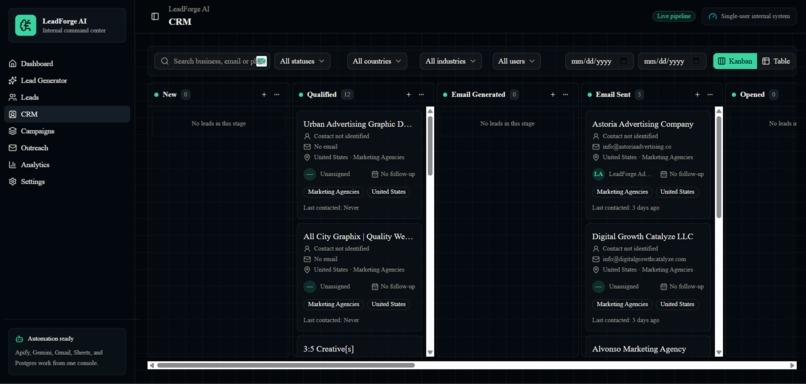The image size is (806, 384).
Task: Switch to Kanban view
Action: coord(735,61)
